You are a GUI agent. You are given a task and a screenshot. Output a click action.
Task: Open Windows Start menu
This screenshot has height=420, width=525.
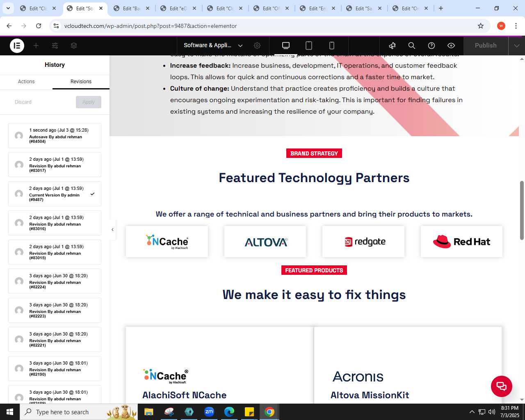pyautogui.click(x=10, y=412)
